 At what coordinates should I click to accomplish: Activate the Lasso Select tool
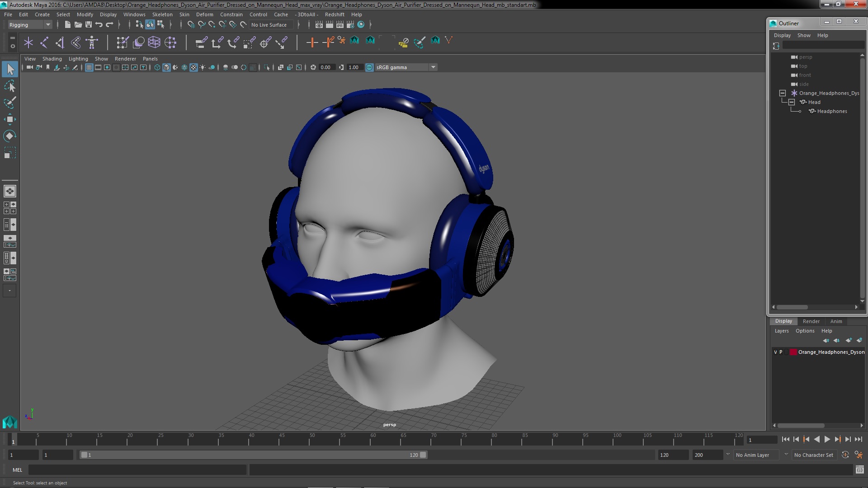pyautogui.click(x=10, y=86)
